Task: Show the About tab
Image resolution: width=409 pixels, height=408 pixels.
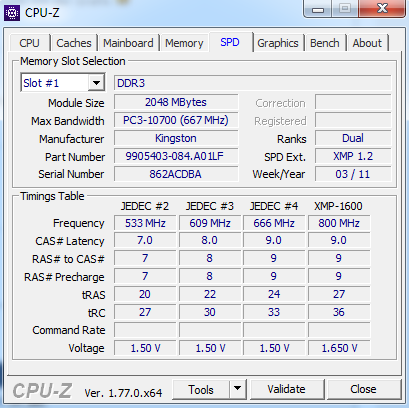Action: tap(367, 43)
